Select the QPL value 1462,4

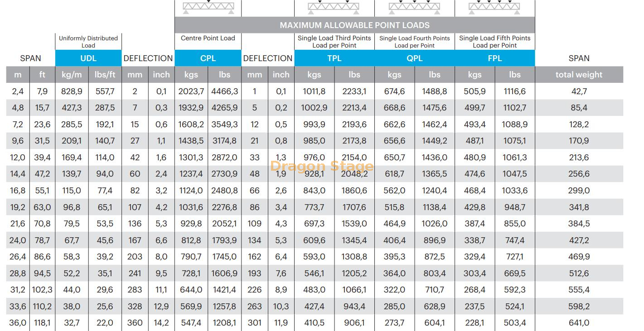click(x=435, y=125)
